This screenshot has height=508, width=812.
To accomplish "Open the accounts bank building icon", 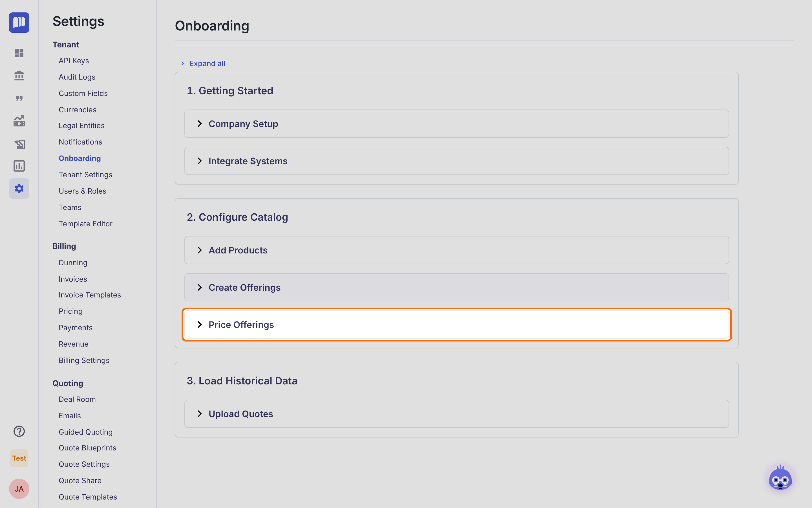I will 19,76.
